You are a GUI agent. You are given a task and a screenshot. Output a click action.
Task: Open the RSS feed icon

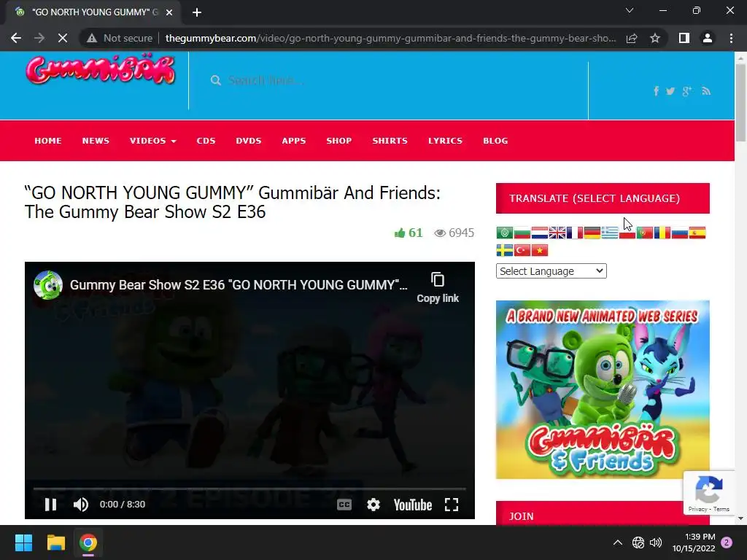(706, 91)
